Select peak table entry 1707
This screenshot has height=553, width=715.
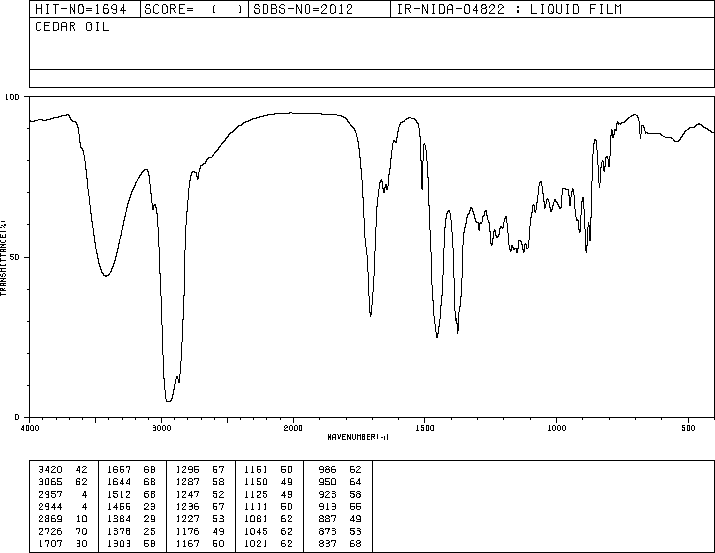click(63, 543)
